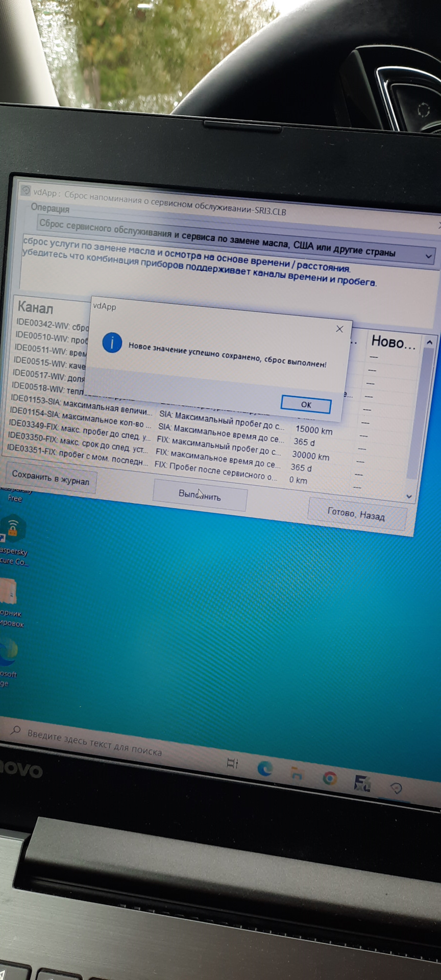Click the Готово, Назад button
Image resolution: width=441 pixels, height=980 pixels.
(x=356, y=515)
